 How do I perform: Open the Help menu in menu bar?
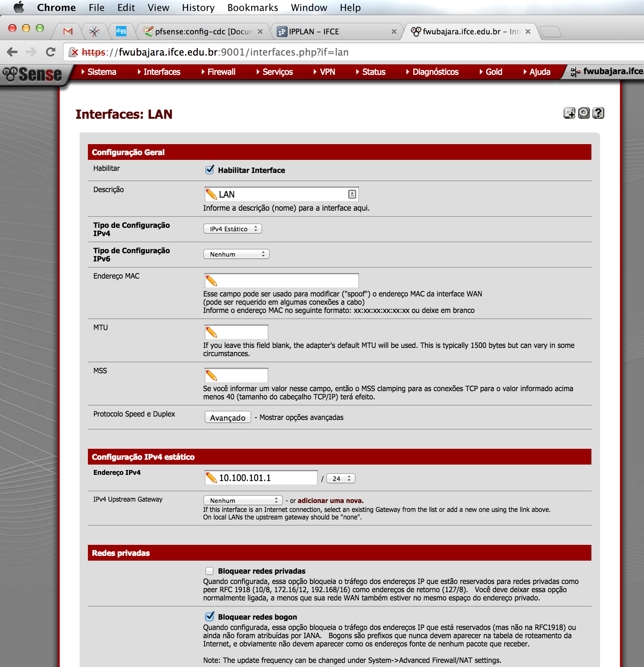[350, 8]
